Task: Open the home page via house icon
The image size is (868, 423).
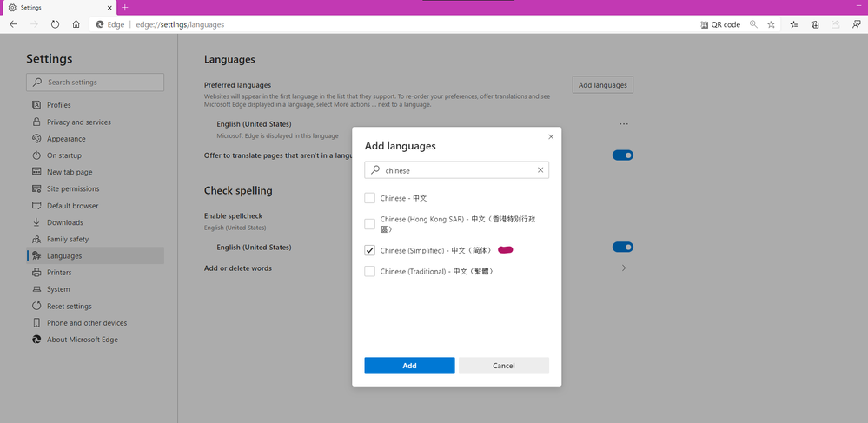Action: coord(76,24)
